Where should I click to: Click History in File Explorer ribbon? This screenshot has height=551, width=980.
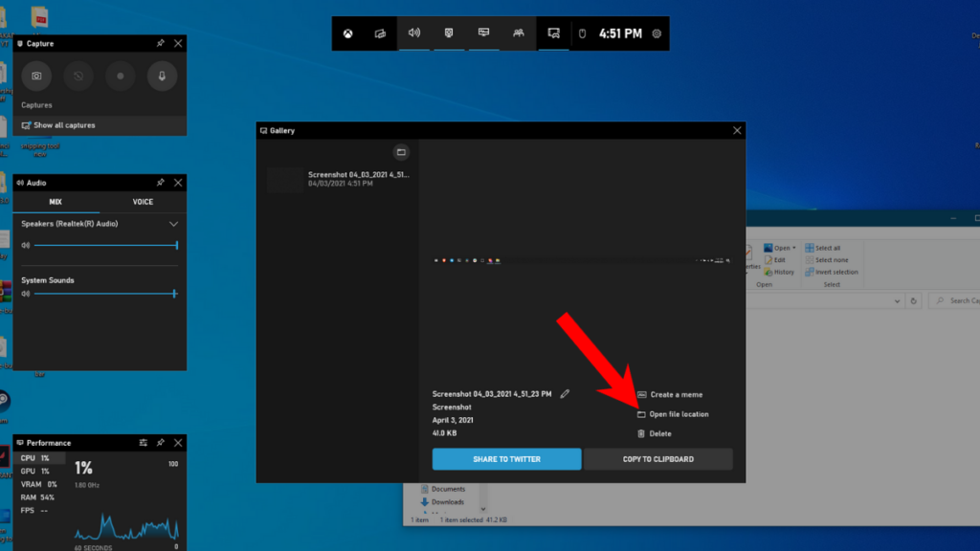click(x=779, y=272)
